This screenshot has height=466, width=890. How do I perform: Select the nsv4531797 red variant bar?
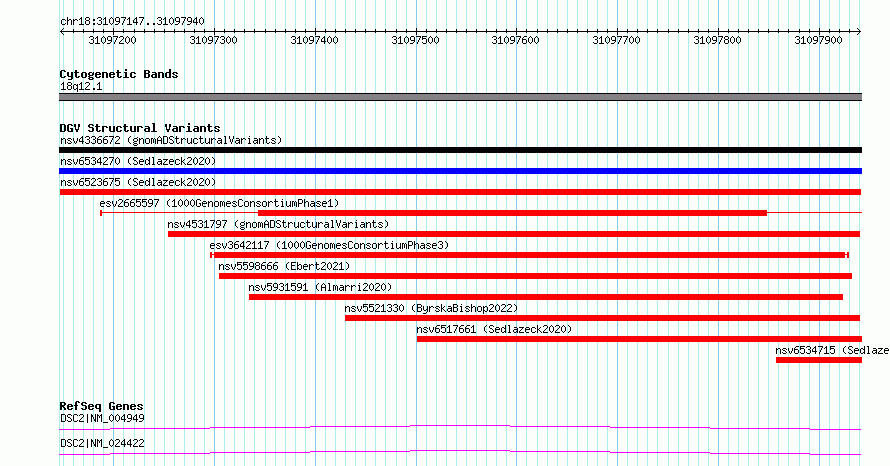pos(514,234)
